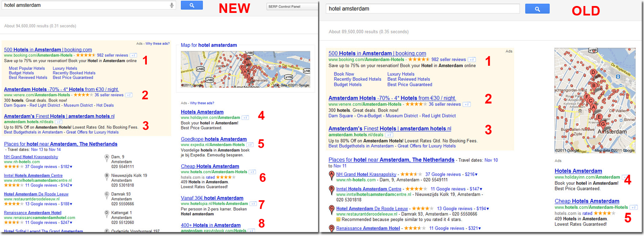Screen dimensions: 644x236
Task: Select 'Nov 10' travel date in OLD panel
Action: (491, 160)
